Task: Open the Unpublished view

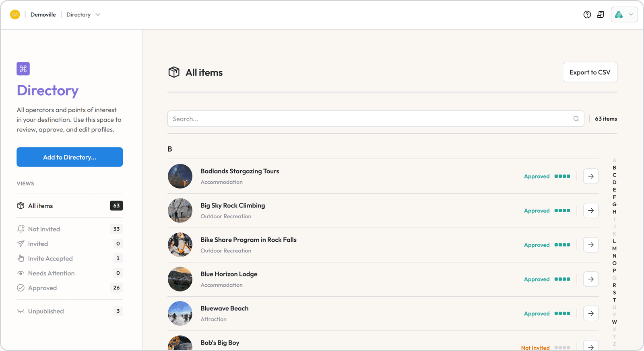Action: tap(70, 311)
